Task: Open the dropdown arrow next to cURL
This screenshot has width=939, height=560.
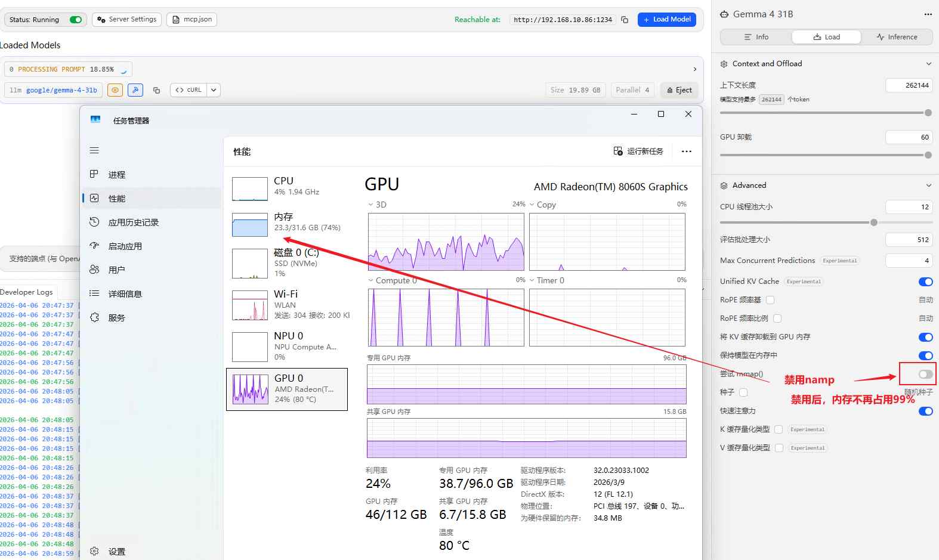Action: pos(214,90)
